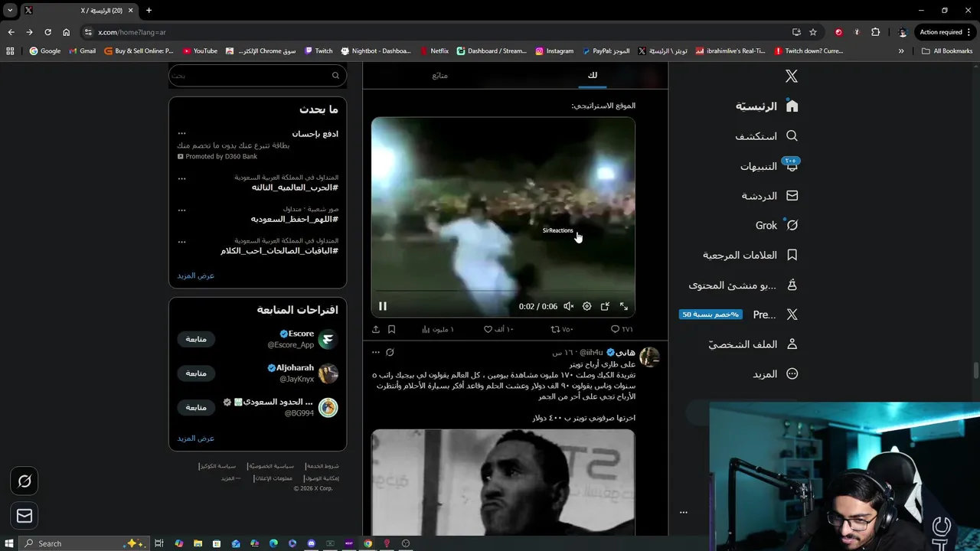
Task: Open Windows Start menu
Action: [x=8, y=543]
